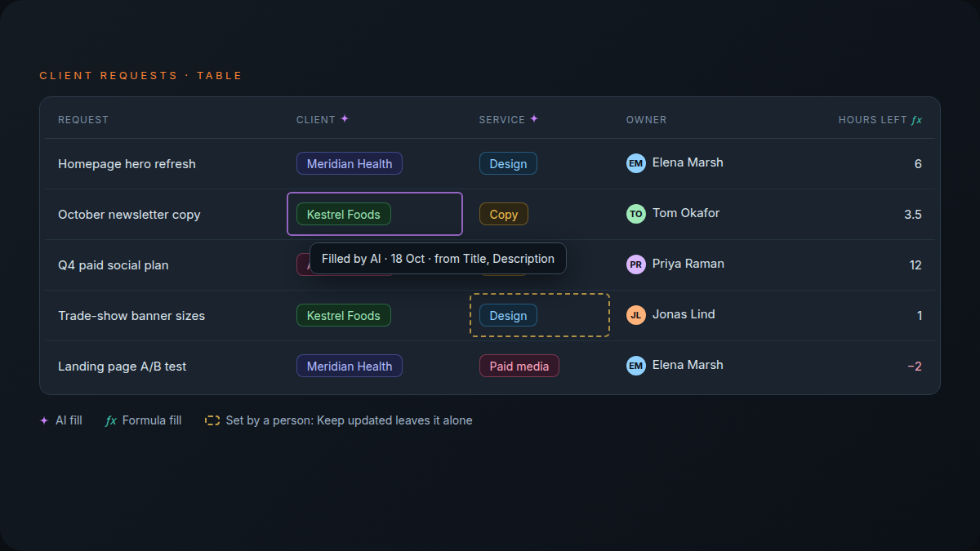Screen dimensions: 980x551
Task: Click the hours value 3.5 for October newsletter copy
Action: coord(913,215)
